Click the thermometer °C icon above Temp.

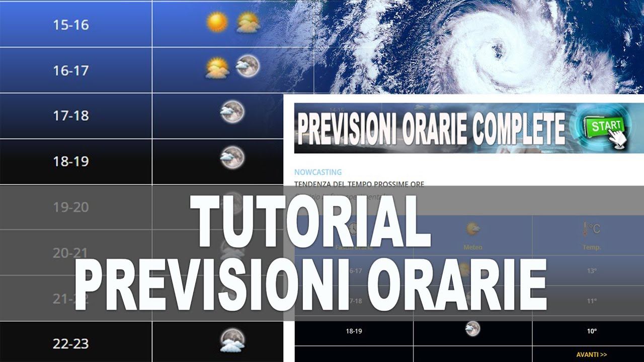[591, 229]
